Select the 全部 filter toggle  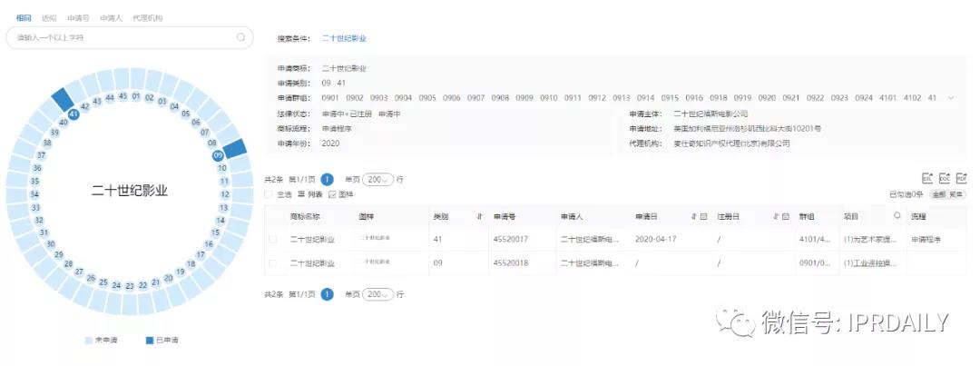939,194
